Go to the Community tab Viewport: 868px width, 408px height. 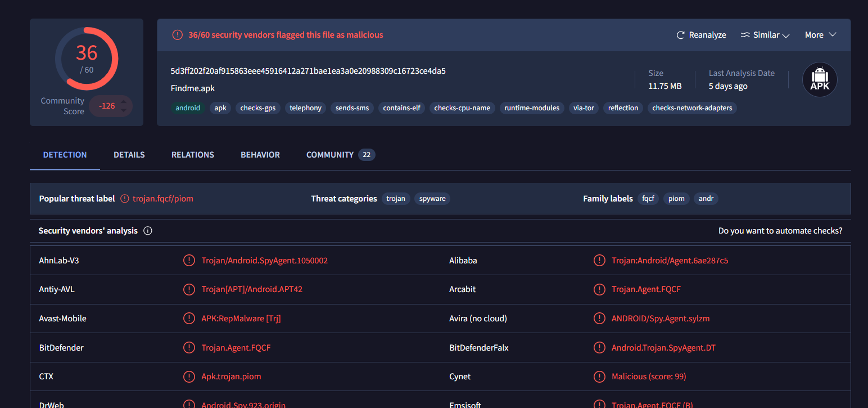click(x=330, y=155)
